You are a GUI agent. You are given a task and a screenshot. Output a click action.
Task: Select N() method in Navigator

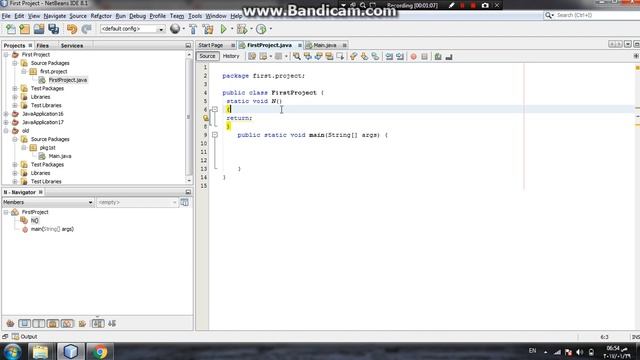coord(35,221)
